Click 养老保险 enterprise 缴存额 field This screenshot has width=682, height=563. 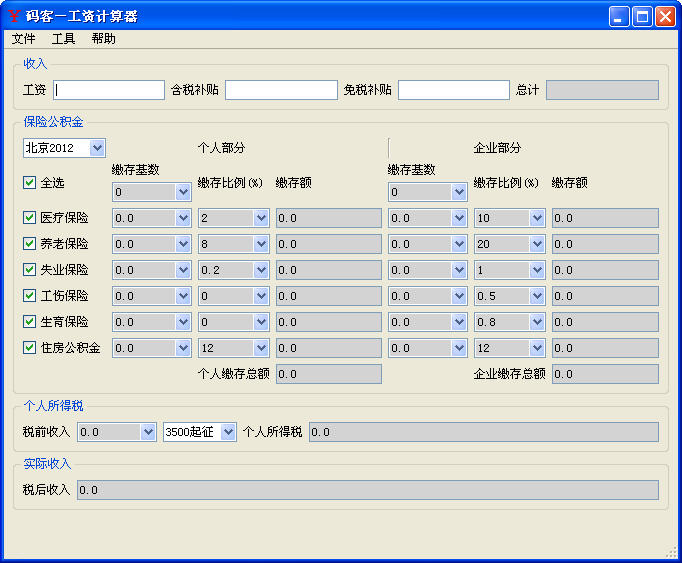[x=605, y=244]
